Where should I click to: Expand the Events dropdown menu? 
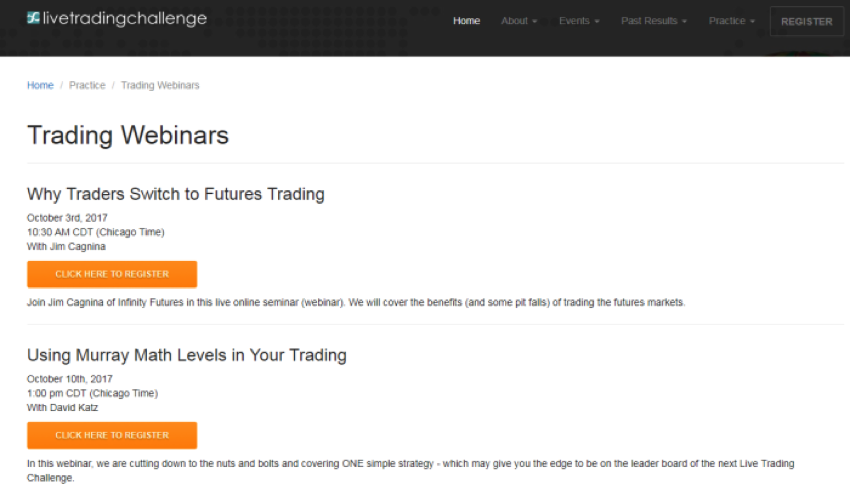[x=579, y=21]
